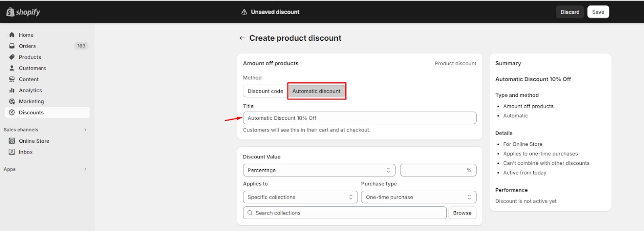Open the Specific collections dropdown
The image size is (644, 231).
tap(300, 197)
